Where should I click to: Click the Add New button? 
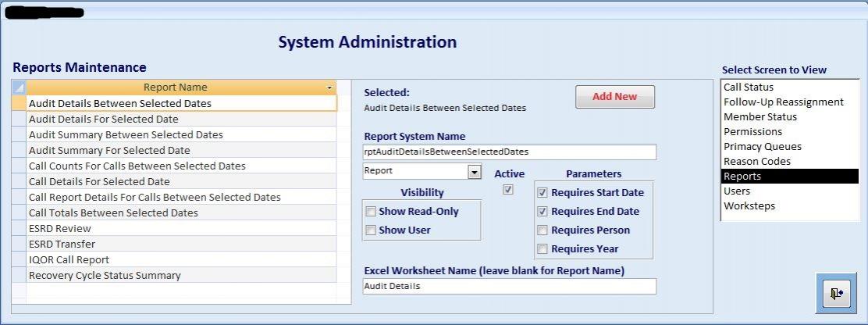pyautogui.click(x=614, y=97)
